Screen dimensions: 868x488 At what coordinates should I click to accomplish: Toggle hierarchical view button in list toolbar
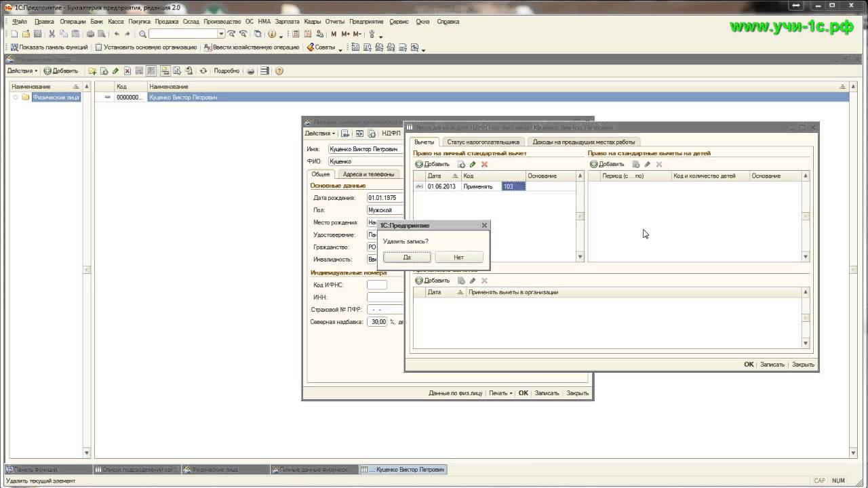[x=165, y=71]
